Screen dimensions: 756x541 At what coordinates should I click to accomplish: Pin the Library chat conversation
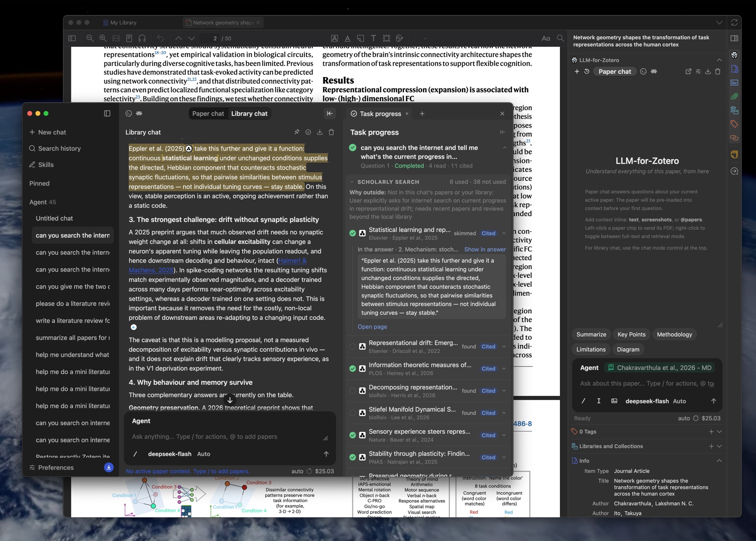point(297,132)
